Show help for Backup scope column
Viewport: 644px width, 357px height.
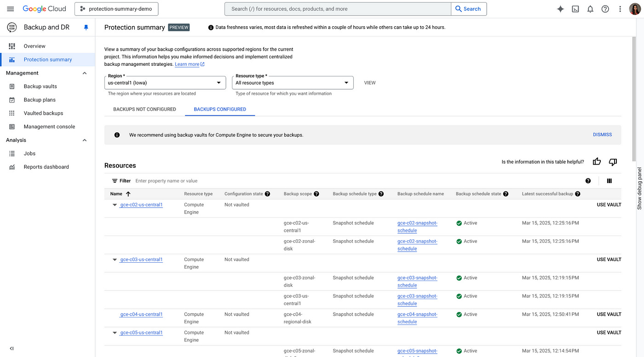coord(316,194)
